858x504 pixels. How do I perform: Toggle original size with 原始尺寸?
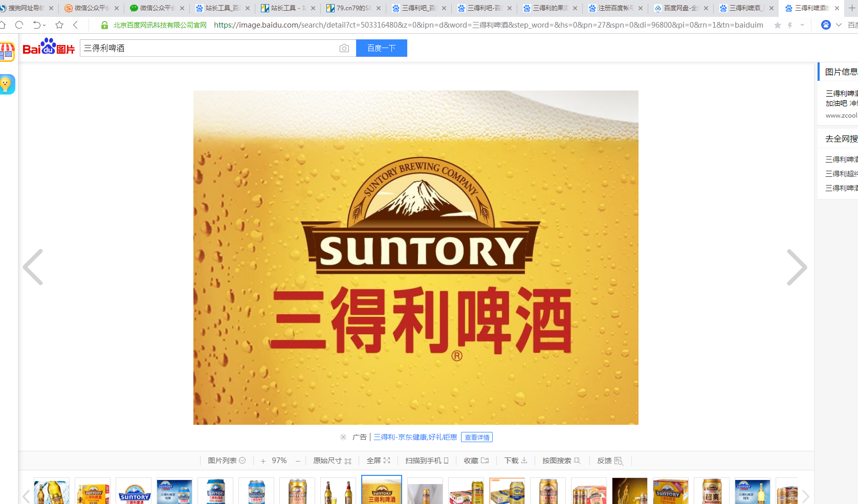pyautogui.click(x=332, y=461)
